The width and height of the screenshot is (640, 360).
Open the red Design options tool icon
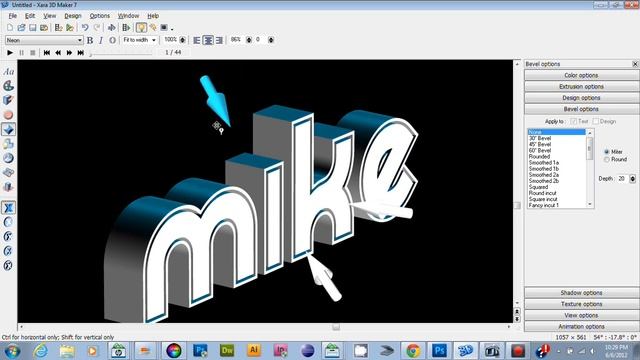[8, 115]
